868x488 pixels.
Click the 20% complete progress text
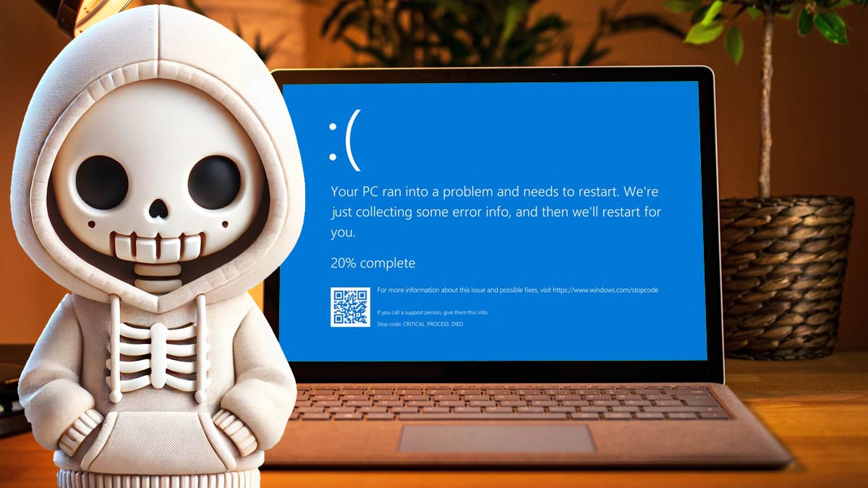(x=373, y=263)
